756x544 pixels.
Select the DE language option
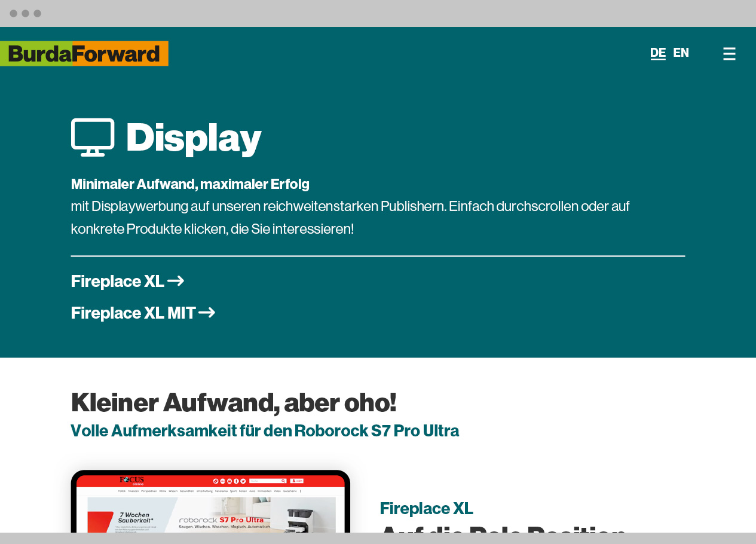(657, 53)
